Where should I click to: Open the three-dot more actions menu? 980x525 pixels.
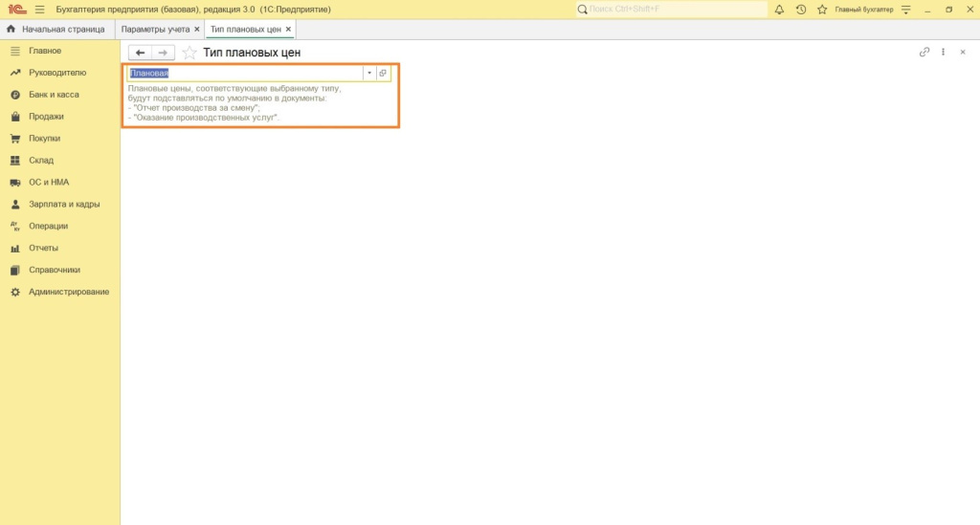pyautogui.click(x=944, y=53)
